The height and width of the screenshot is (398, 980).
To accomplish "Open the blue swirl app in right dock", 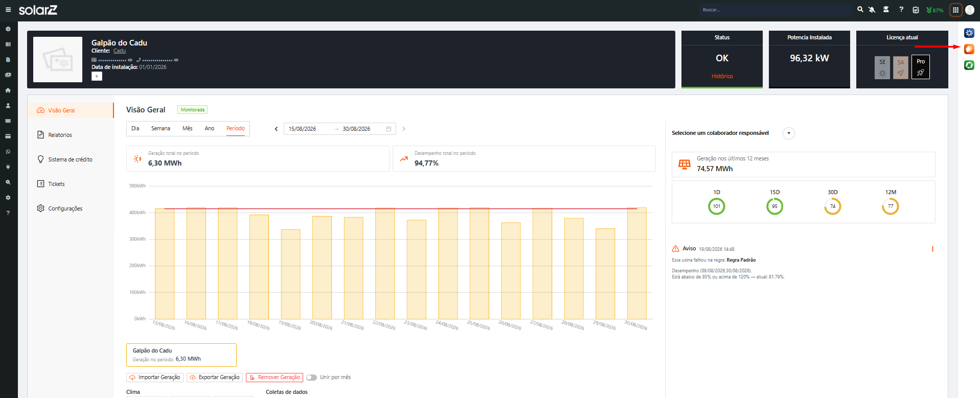I will [x=969, y=33].
